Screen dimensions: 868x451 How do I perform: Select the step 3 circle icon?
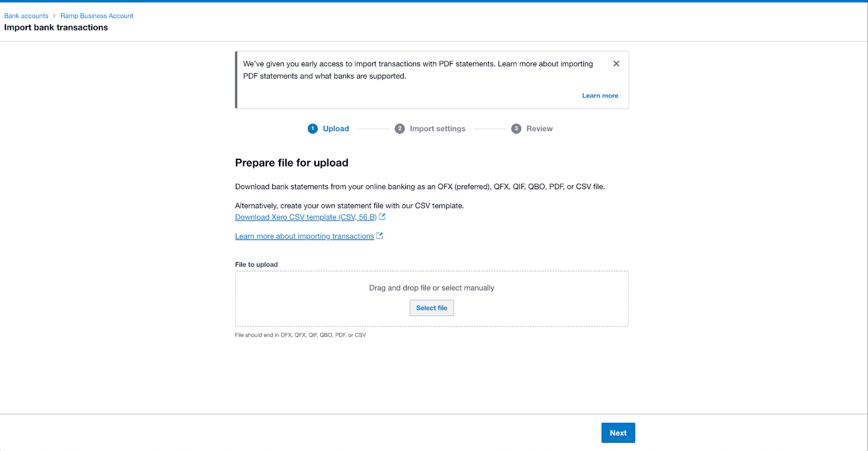516,128
